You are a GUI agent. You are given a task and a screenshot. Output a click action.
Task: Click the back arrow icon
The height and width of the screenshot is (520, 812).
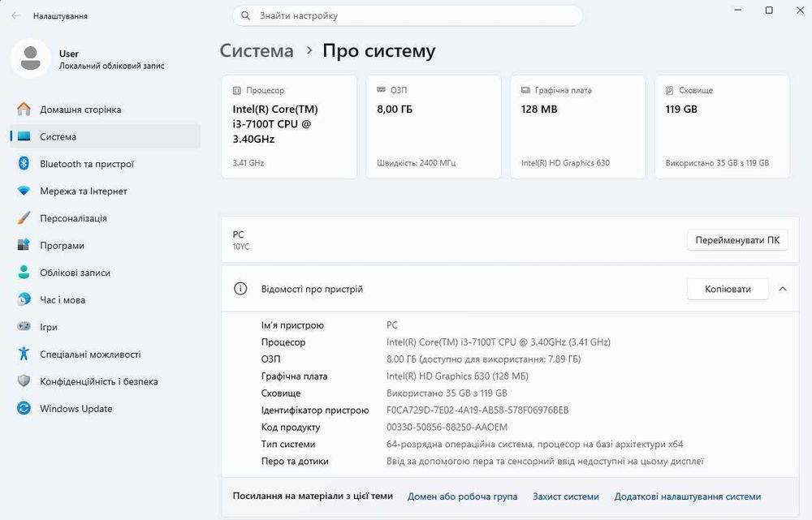tap(15, 16)
